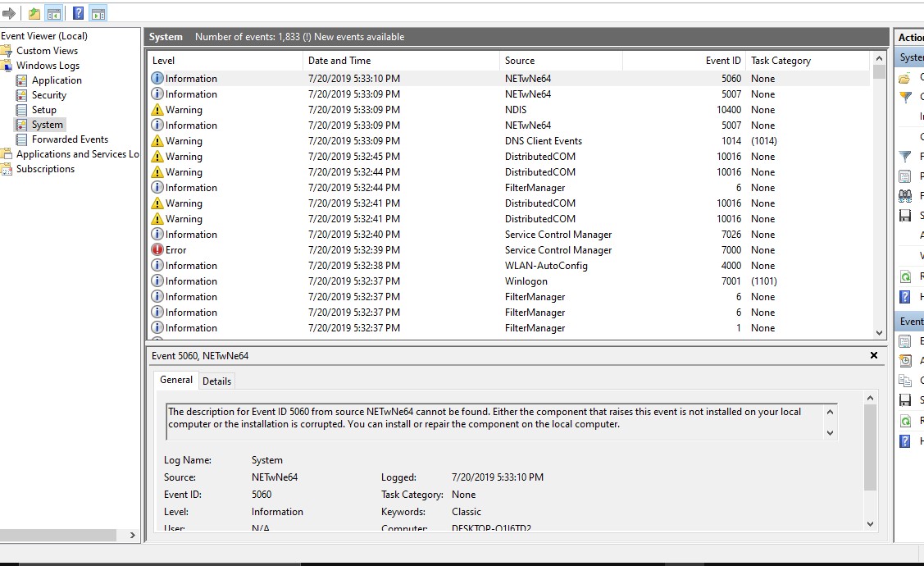The image size is (924, 566).
Task: Select the General tab
Action: coord(176,380)
